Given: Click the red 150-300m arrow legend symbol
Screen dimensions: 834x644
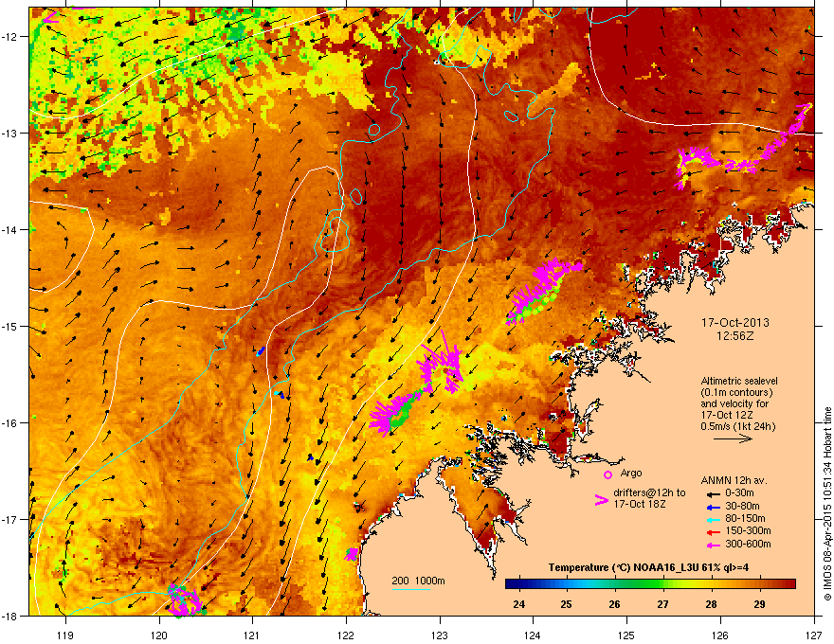Looking at the screenshot, I should click(x=713, y=532).
